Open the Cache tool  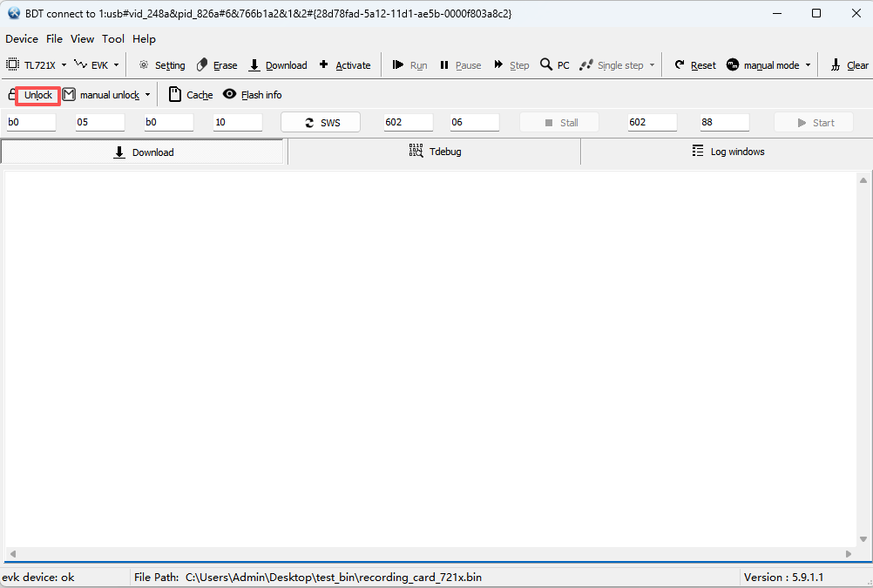coord(191,95)
